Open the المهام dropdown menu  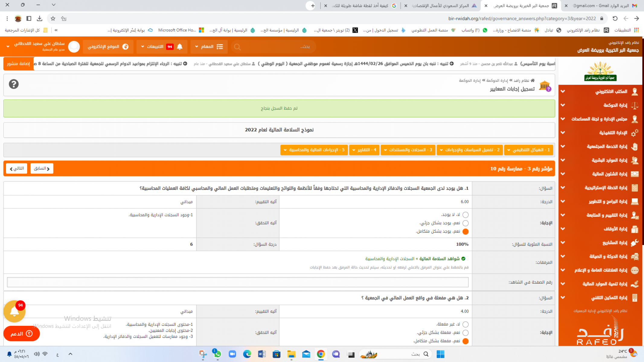point(209,47)
